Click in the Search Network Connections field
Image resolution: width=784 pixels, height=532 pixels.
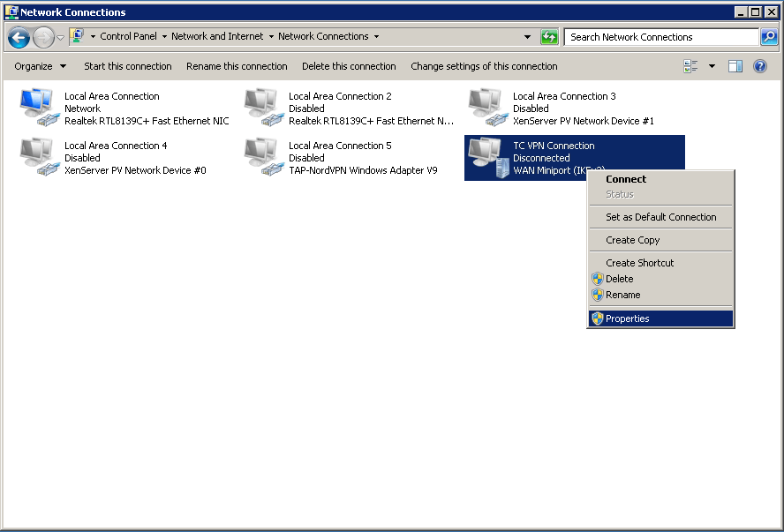point(660,37)
